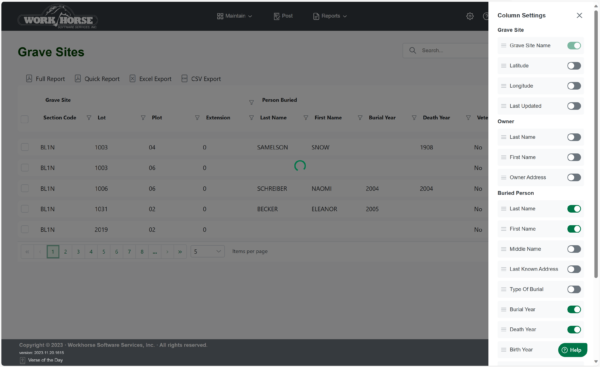Go to next page arrow
The width and height of the screenshot is (600, 367).
[x=167, y=251]
